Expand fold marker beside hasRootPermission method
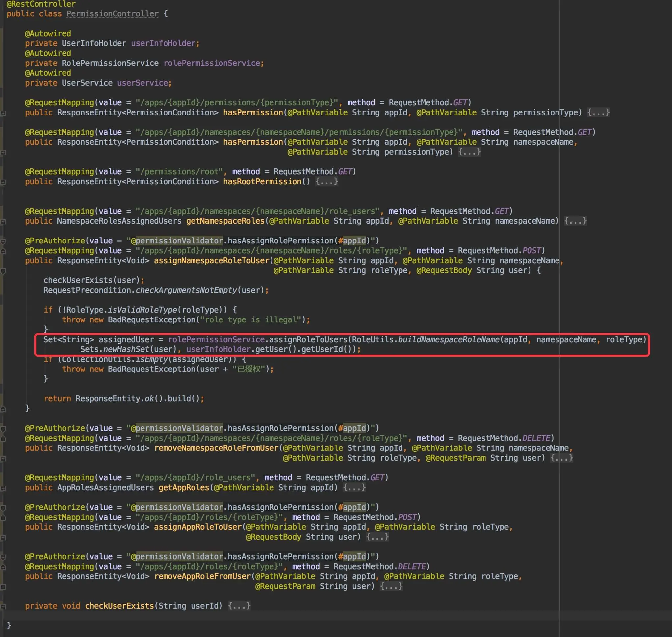672x637 pixels. (3, 182)
